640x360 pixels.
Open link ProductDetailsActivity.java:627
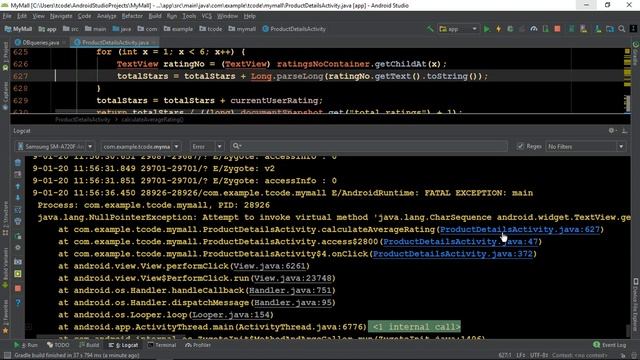point(520,229)
